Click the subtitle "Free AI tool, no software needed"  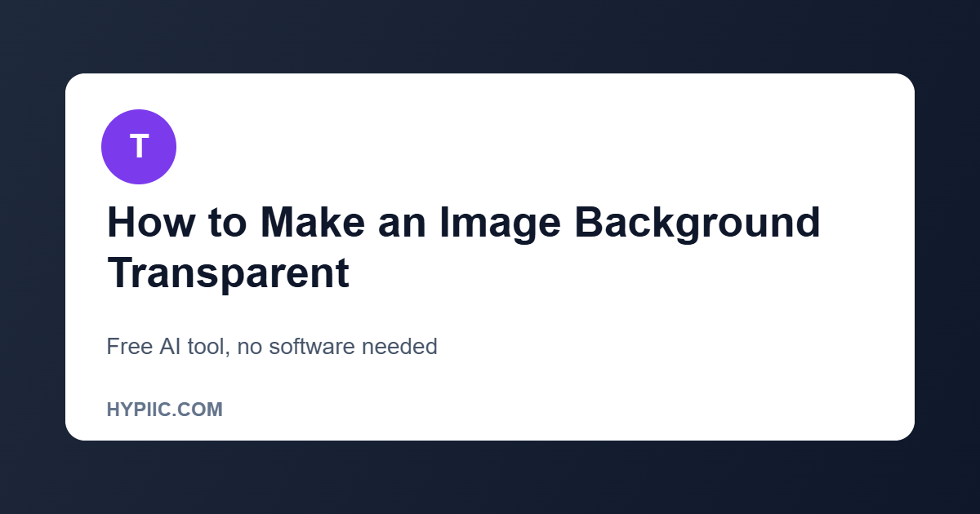272,347
